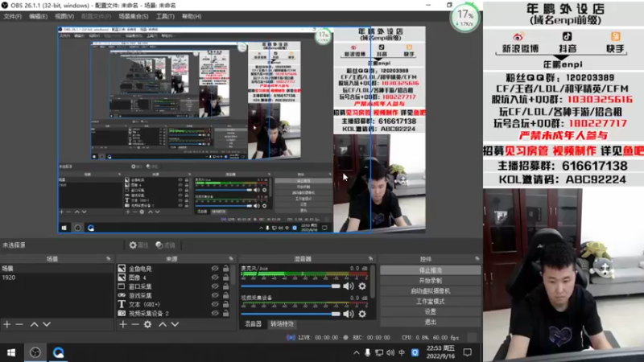The height and width of the screenshot is (362, 644).
Task: Adjust the 麦克风/Aux volume slider
Action: coord(291,286)
